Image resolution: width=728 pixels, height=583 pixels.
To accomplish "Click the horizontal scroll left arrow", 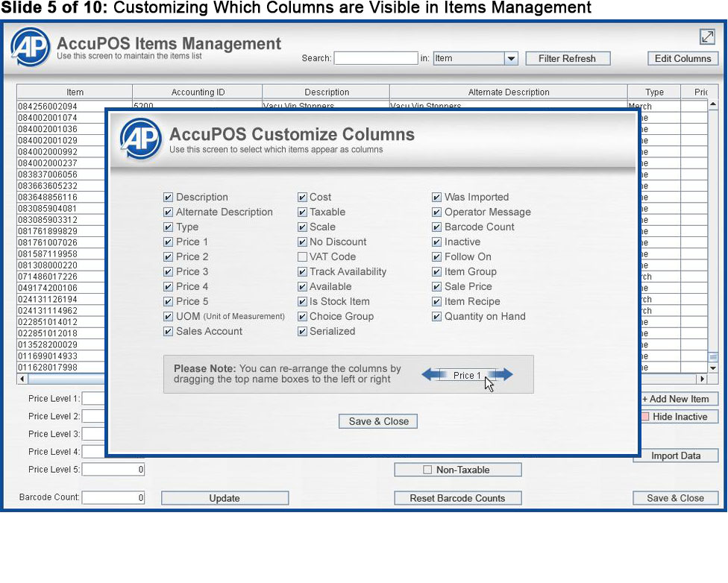I will (x=22, y=379).
